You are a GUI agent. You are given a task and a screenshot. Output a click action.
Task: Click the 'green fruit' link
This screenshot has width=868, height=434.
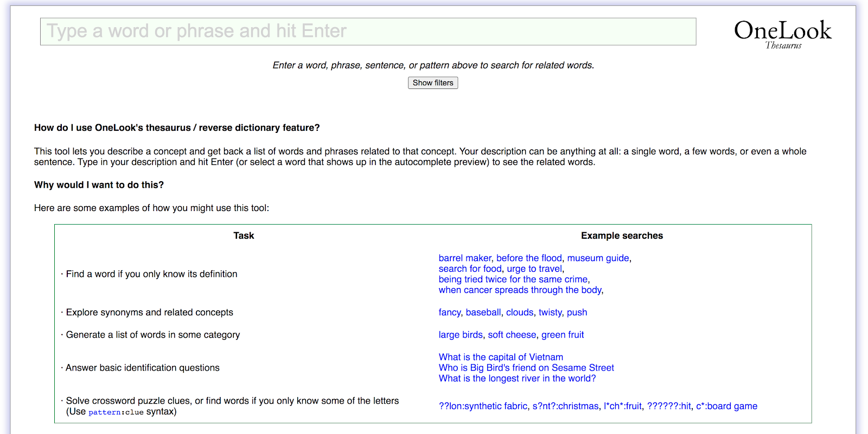(x=563, y=335)
